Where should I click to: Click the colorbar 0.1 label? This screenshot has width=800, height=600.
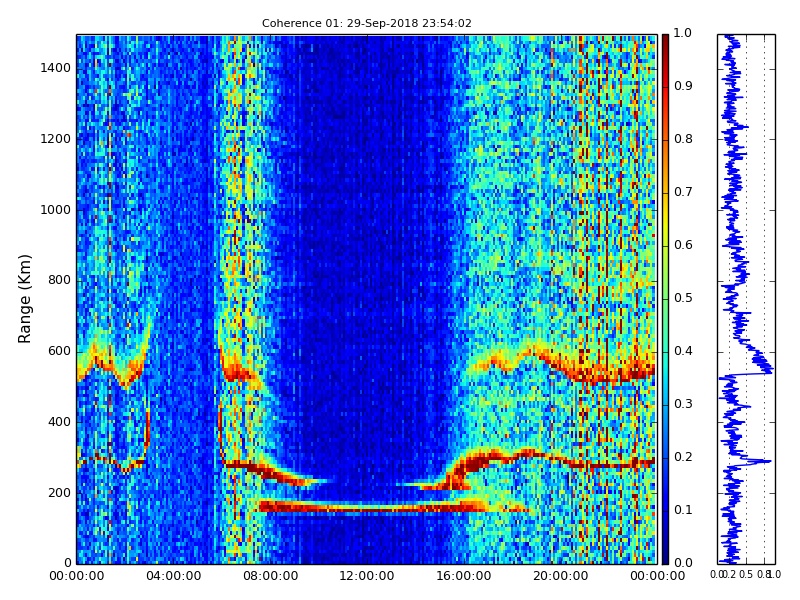pyautogui.click(x=683, y=510)
